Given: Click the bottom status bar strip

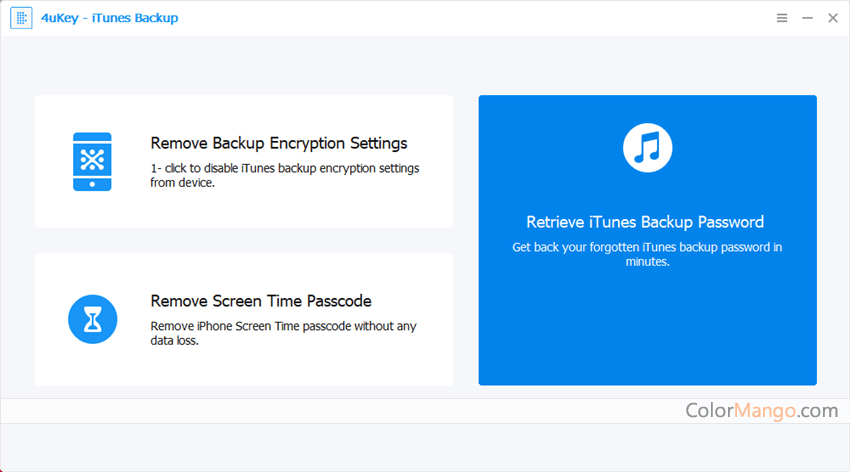Looking at the screenshot, I should pyautogui.click(x=425, y=447).
